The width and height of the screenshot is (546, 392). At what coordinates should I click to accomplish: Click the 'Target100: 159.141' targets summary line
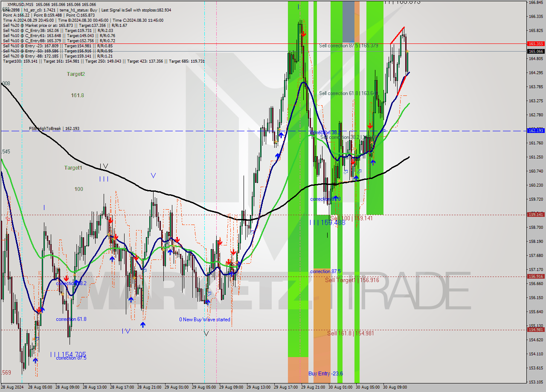[x=104, y=61]
